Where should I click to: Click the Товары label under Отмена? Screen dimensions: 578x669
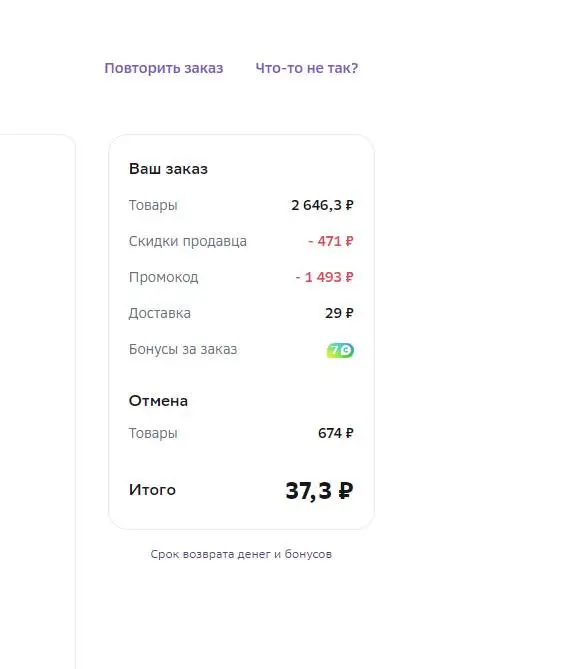coord(153,433)
